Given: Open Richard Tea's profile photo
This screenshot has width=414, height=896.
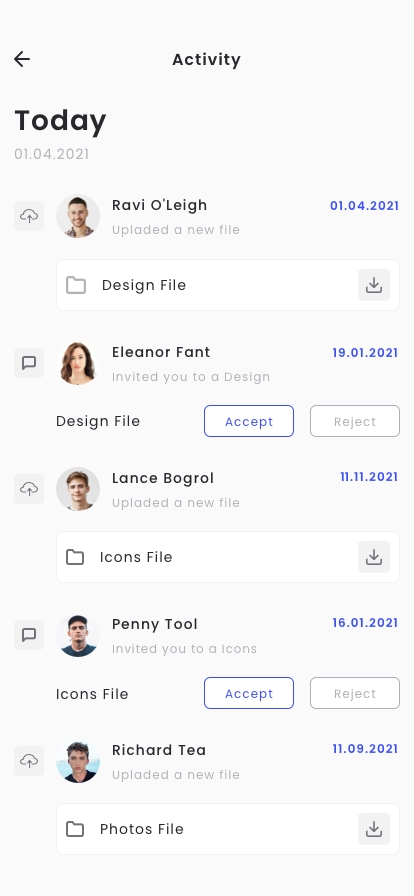Looking at the screenshot, I should coord(78,761).
